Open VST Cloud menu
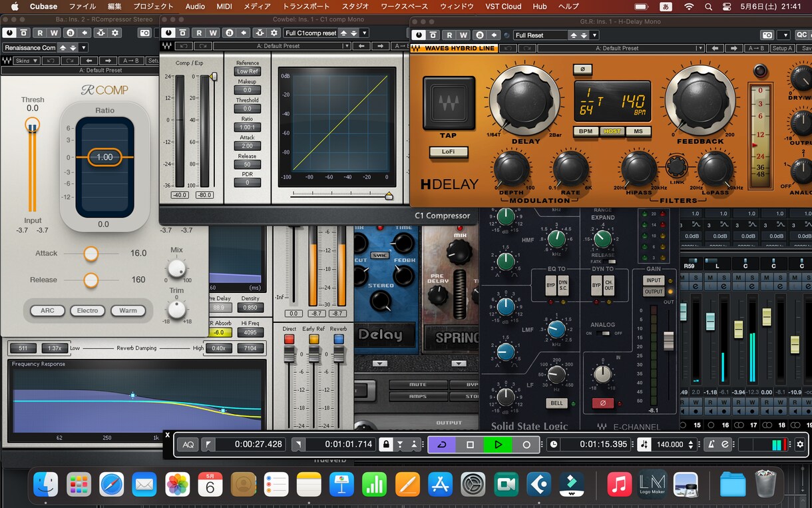 click(x=503, y=6)
